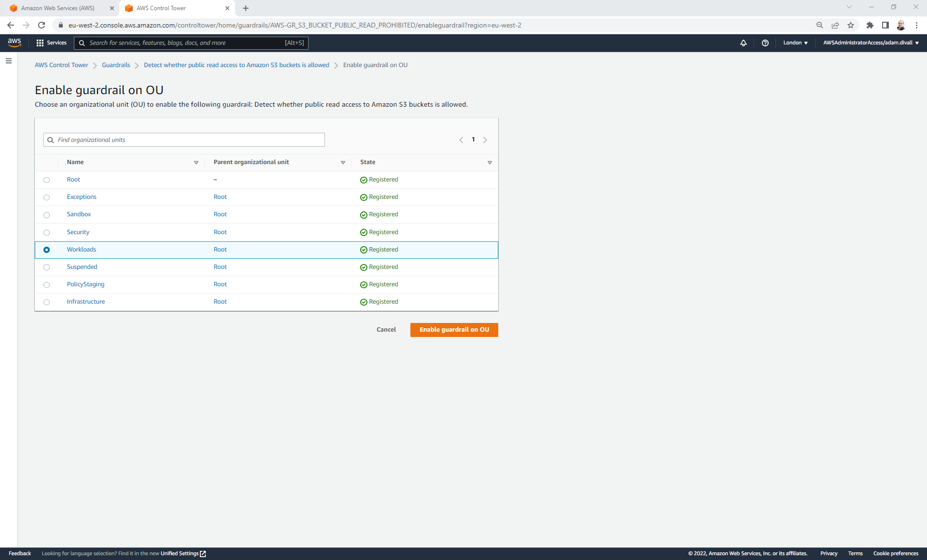This screenshot has width=927, height=560.
Task: Bookmark the page with the star icon
Action: [851, 25]
